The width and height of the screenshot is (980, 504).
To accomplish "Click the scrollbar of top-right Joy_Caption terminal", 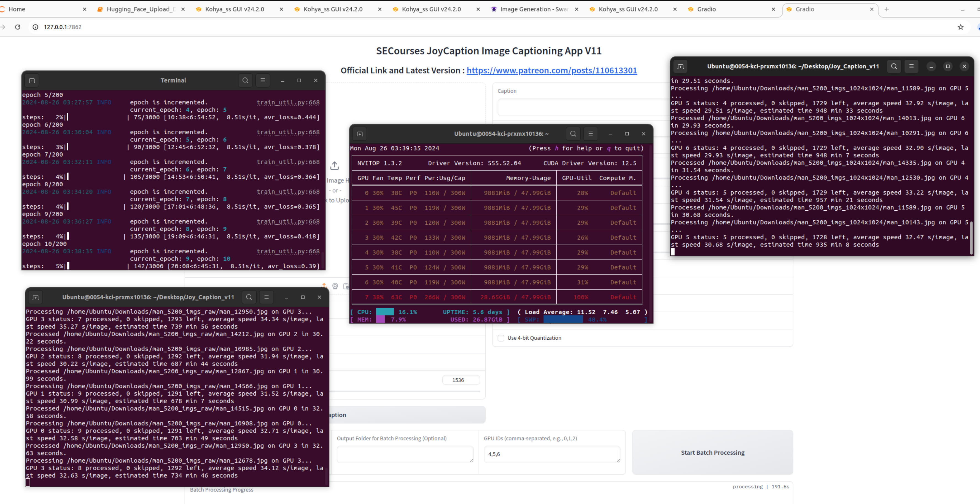I will pyautogui.click(x=971, y=238).
